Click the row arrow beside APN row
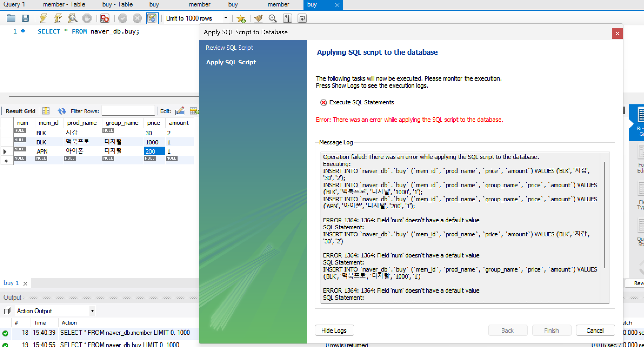 click(5, 151)
